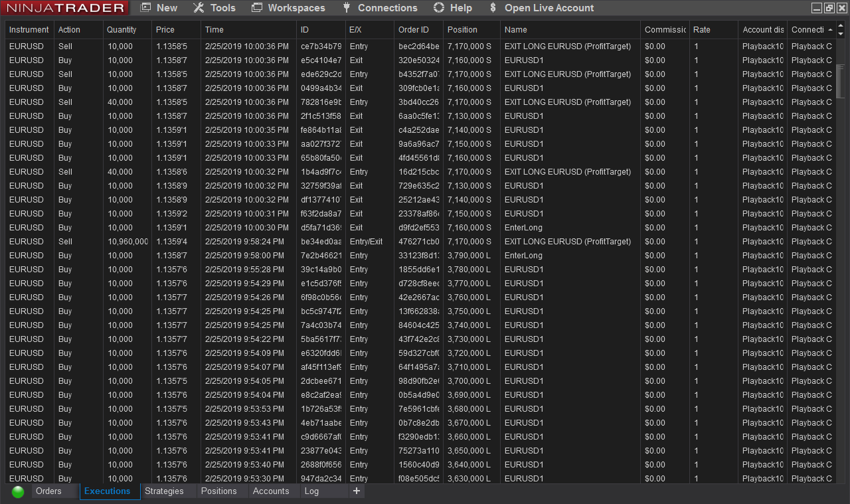Click the Account display column header

pos(763,30)
